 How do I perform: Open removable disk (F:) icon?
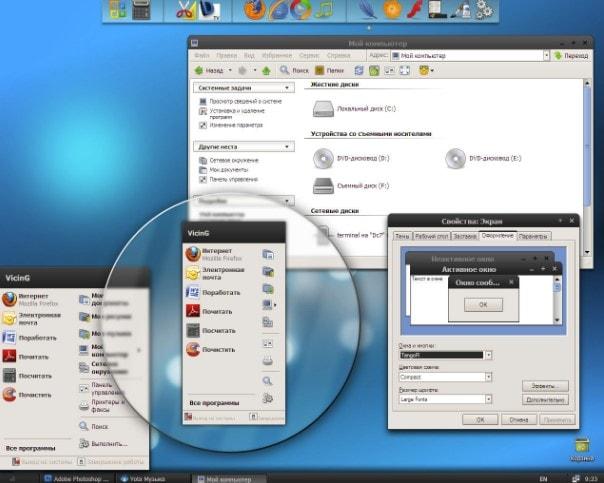pos(323,185)
